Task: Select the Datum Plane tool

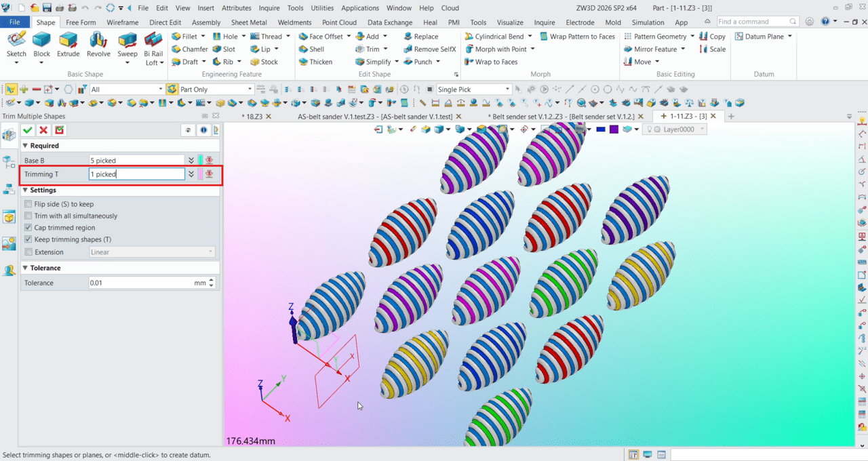Action: (759, 36)
